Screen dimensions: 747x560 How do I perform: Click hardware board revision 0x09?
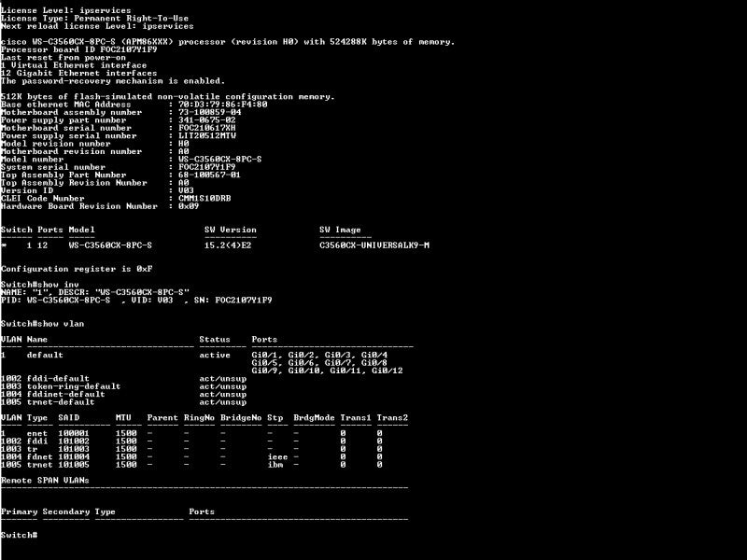pyautogui.click(x=189, y=206)
